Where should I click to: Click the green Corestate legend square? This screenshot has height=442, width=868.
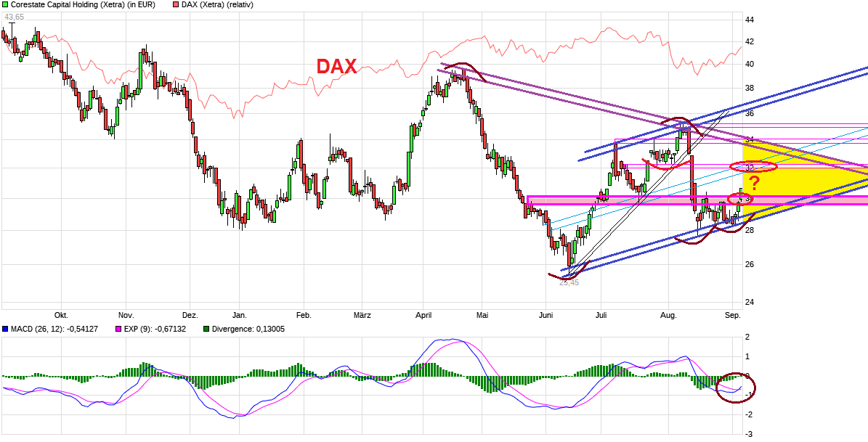[5, 6]
